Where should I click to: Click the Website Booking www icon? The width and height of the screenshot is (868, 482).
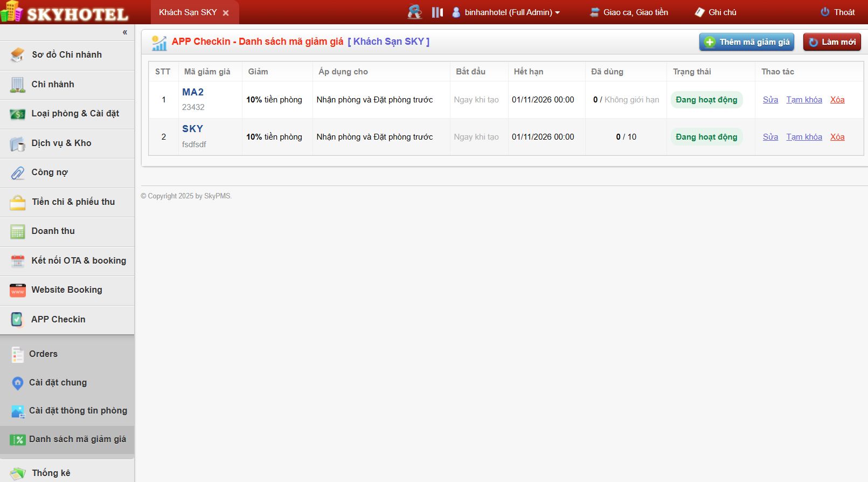(x=17, y=290)
